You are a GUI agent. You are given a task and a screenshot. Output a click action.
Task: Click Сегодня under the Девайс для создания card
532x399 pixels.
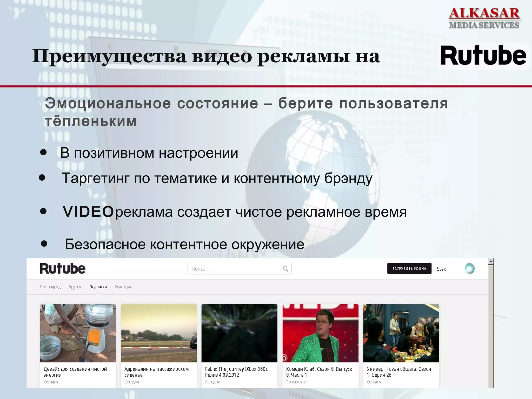coord(51,382)
